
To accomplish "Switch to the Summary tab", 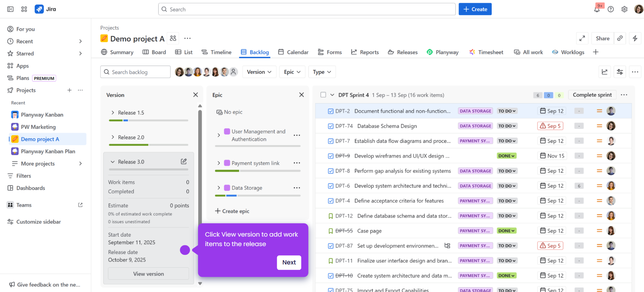I will [x=117, y=52].
